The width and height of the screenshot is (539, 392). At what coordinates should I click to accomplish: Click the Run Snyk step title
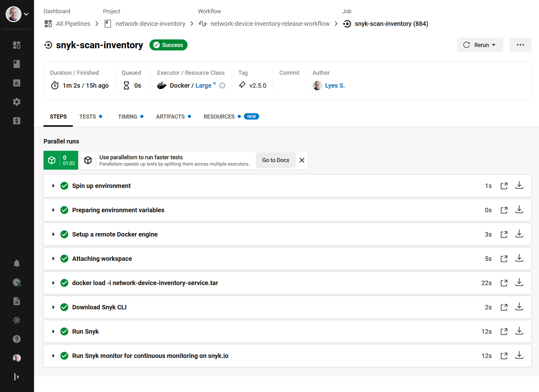click(x=85, y=331)
